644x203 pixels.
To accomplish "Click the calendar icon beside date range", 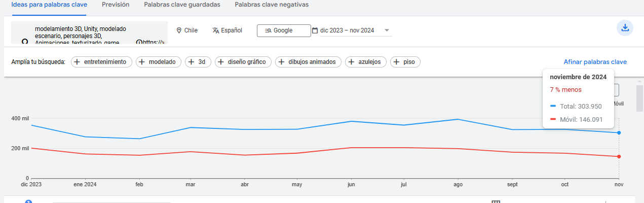I will tap(315, 30).
